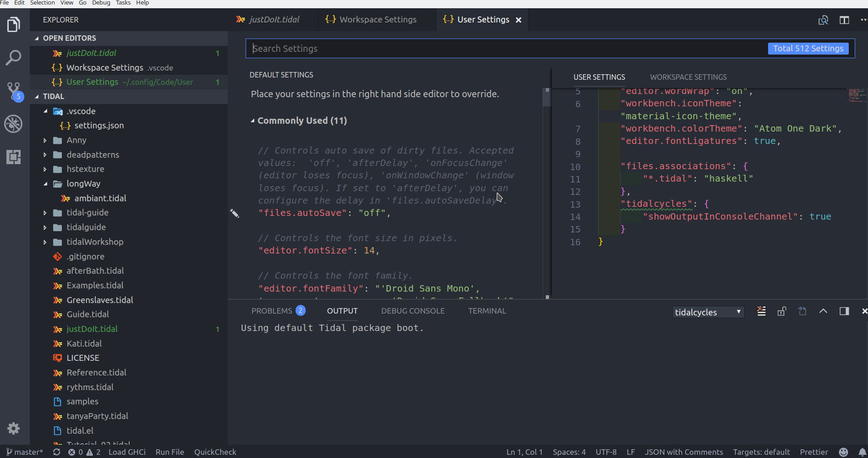
Task: Split the editor using the top-right icon
Action: 845,20
